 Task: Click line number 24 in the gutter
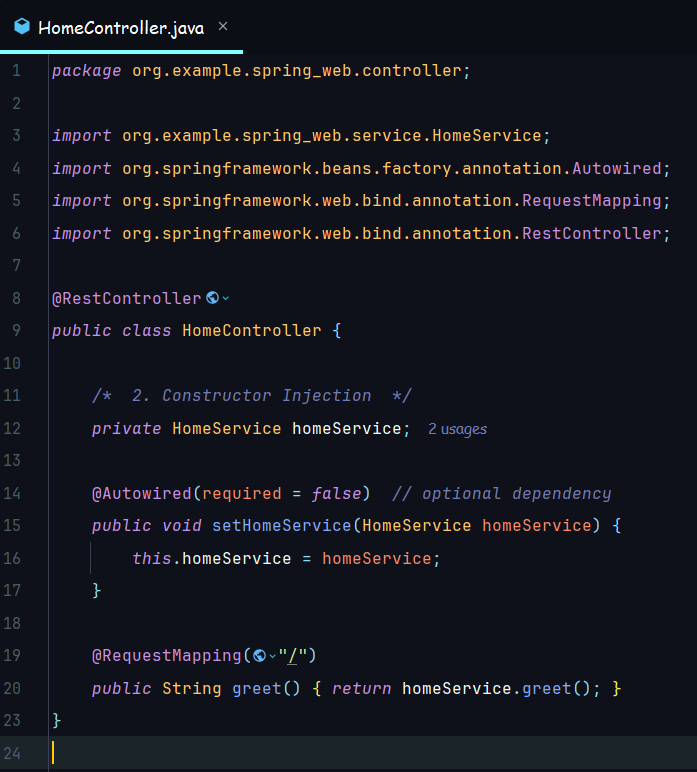tap(12, 753)
